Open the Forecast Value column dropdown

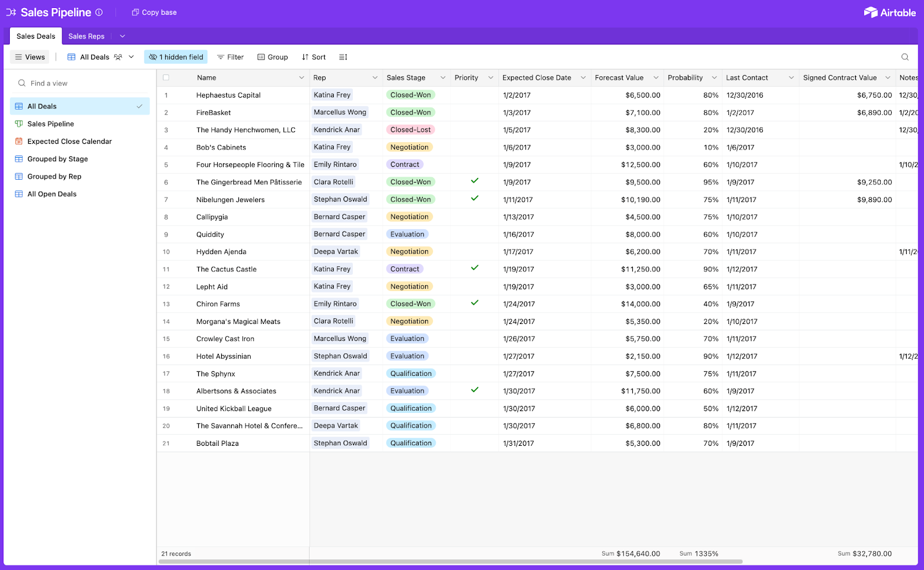[x=656, y=77]
